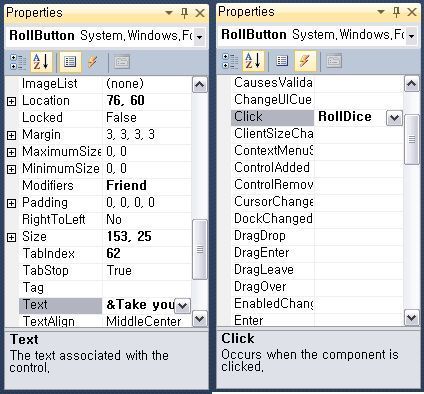Select the ControlRemov event row
Image resolution: width=424 pixels, height=394 pixels.
click(317, 185)
